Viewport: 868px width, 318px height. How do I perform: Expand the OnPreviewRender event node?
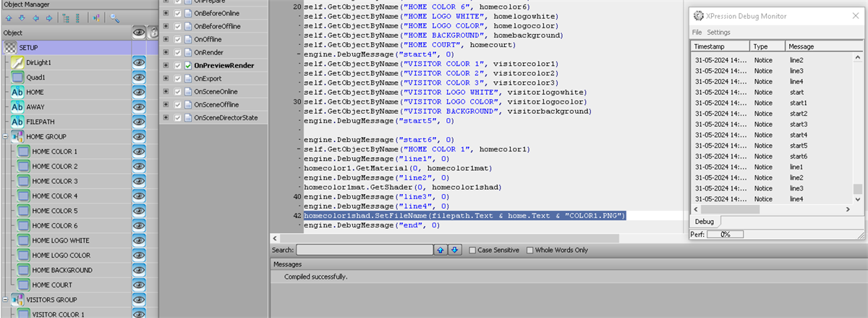pos(166,66)
